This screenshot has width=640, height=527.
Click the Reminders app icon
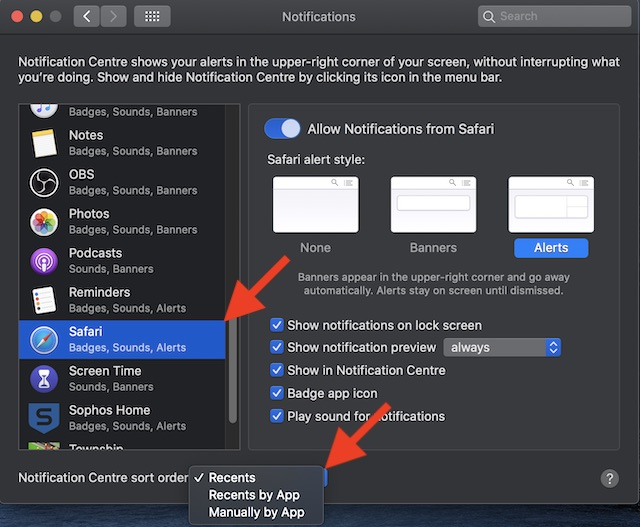coord(44,300)
